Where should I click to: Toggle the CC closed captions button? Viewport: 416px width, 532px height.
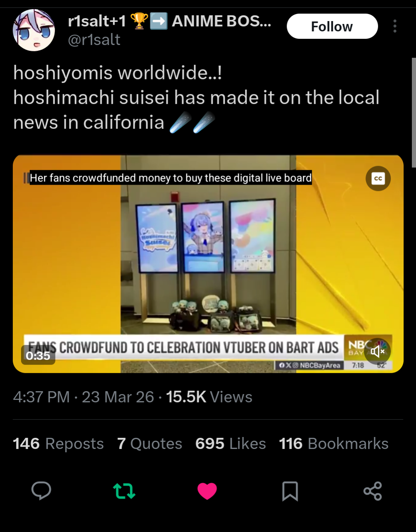tap(378, 178)
